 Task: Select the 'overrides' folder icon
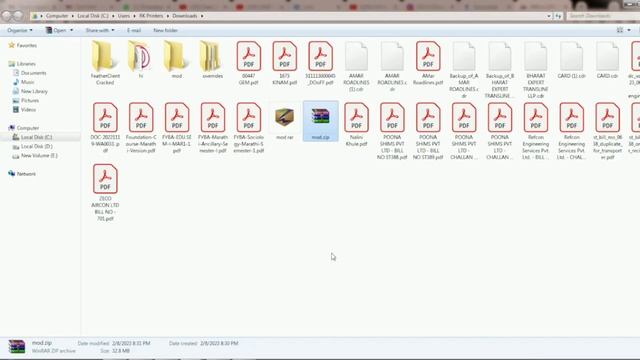[213, 60]
